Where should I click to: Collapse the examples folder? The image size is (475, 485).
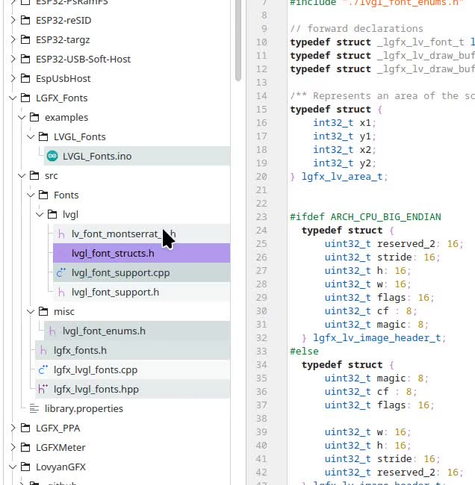pyautogui.click(x=22, y=117)
